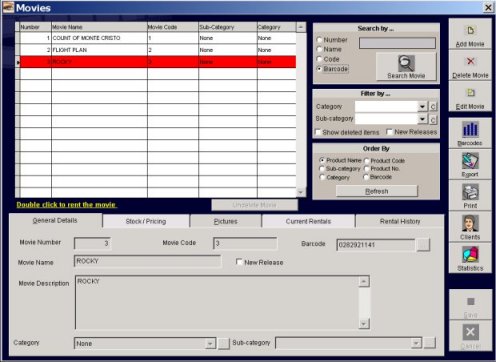Expand the Category filter dropdown

point(422,106)
